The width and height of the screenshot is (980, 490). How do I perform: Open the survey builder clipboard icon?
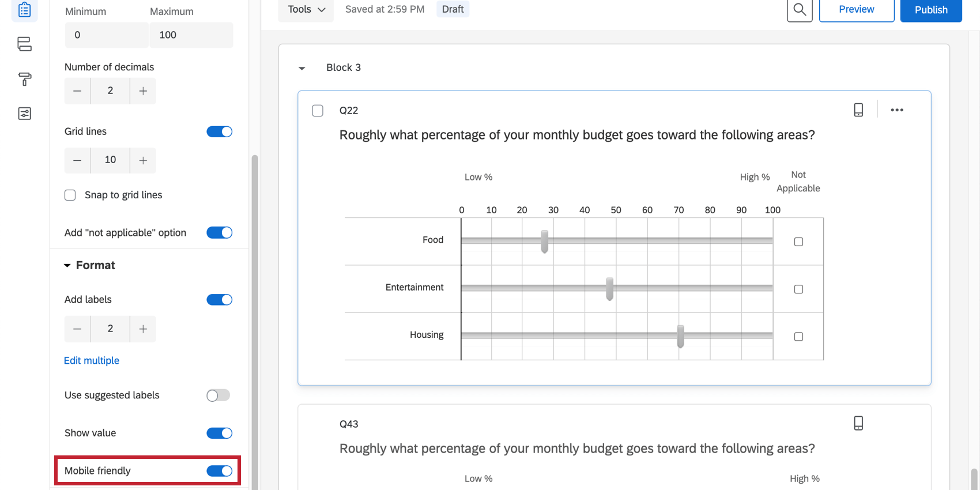[24, 10]
